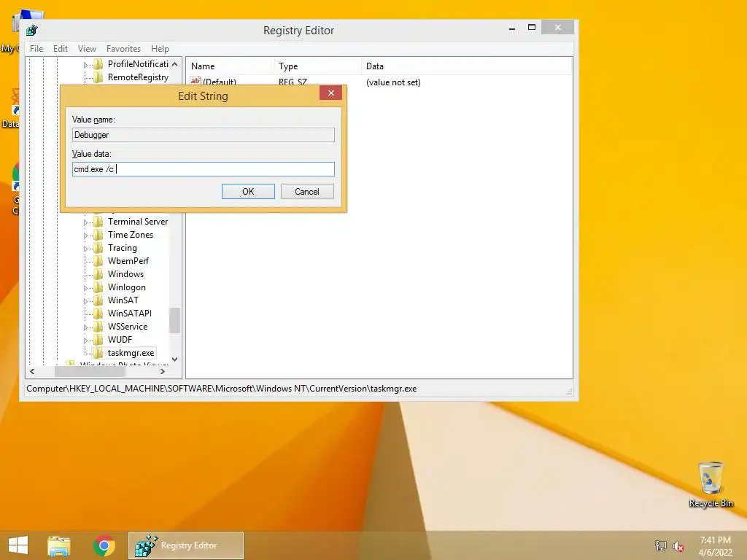
Task: Click the Data column header
Action: (466, 66)
